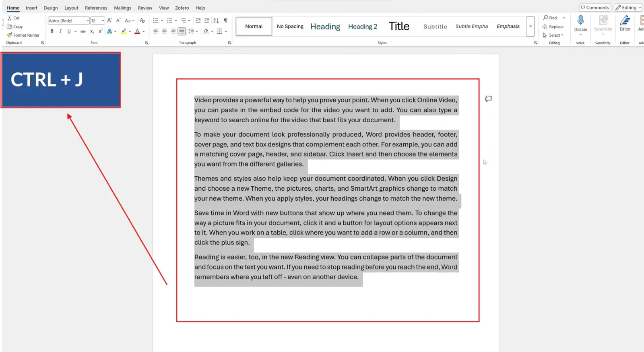Center align the text
The height and width of the screenshot is (352, 644).
point(164,31)
